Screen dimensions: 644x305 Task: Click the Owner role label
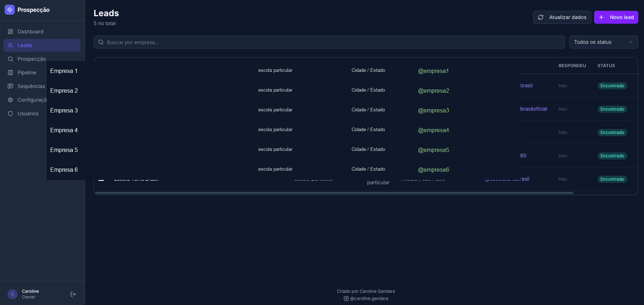[x=28, y=297]
